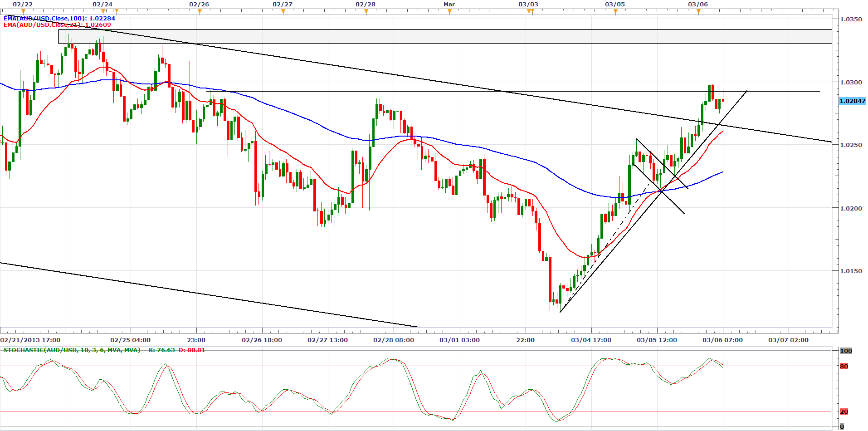Click the 1.0150 price axis label

851,271
